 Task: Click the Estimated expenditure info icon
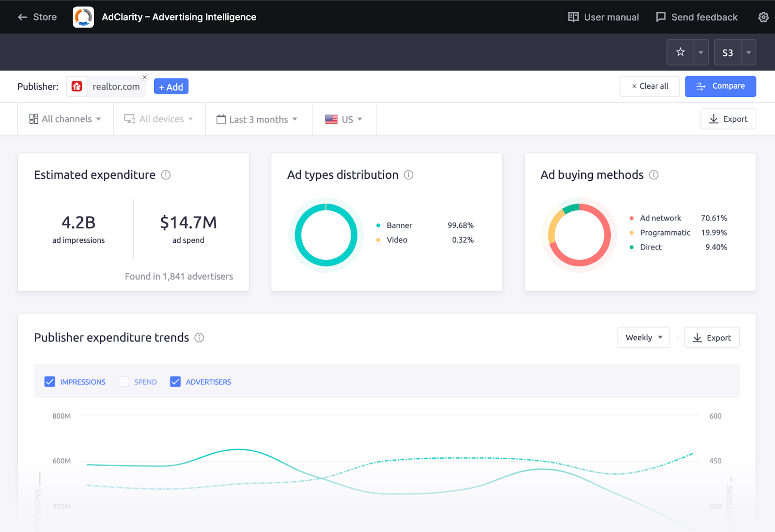pos(166,175)
